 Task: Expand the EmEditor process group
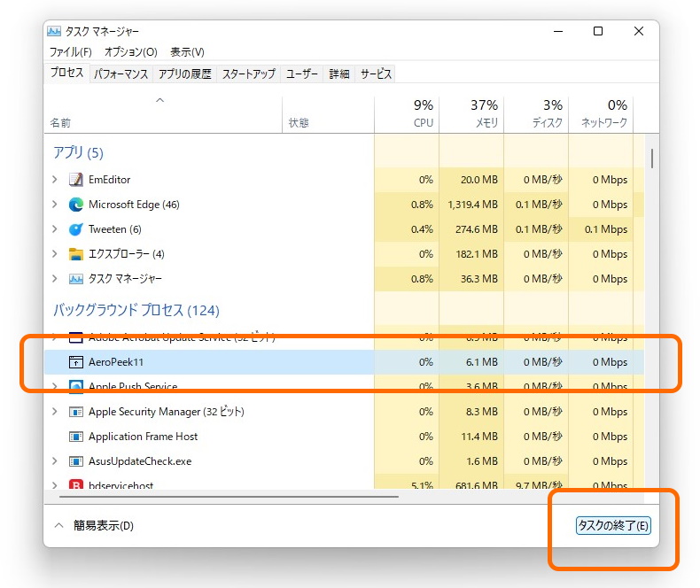tap(54, 180)
